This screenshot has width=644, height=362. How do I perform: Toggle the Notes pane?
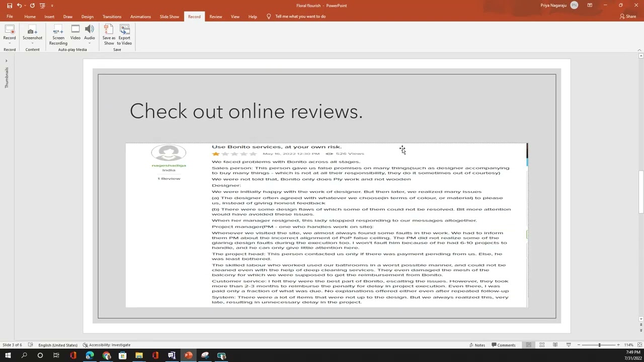(x=477, y=345)
